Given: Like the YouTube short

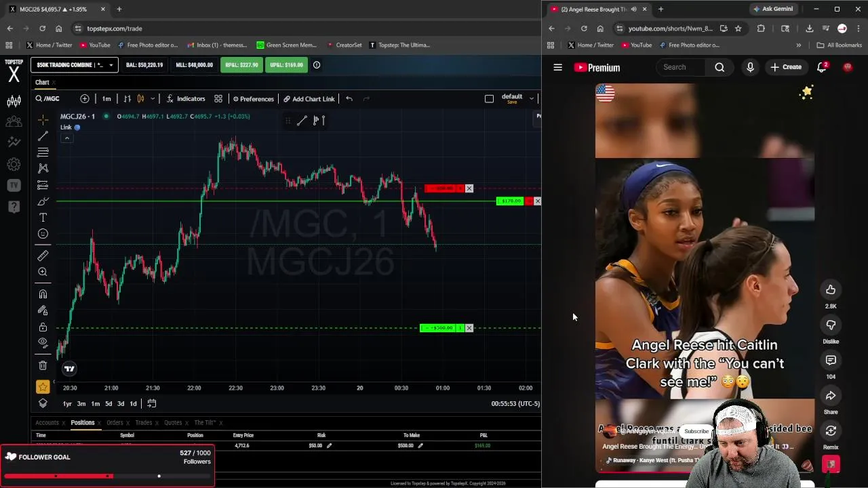Looking at the screenshot, I should 831,290.
